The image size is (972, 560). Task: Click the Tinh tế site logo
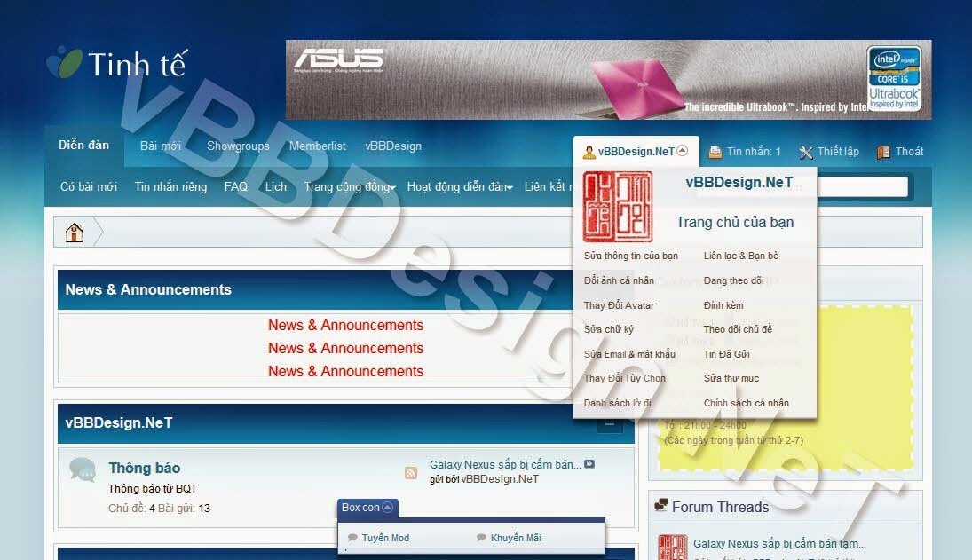[117, 63]
